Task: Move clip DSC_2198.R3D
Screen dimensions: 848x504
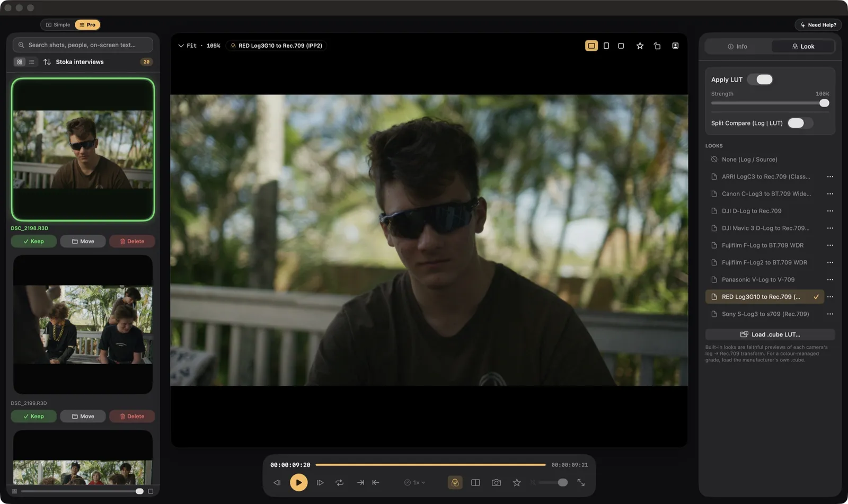Action: [x=83, y=242]
